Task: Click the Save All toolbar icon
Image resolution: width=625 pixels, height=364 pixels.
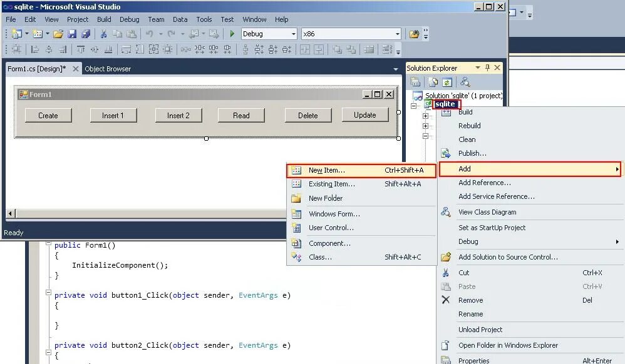Action: 86,34
